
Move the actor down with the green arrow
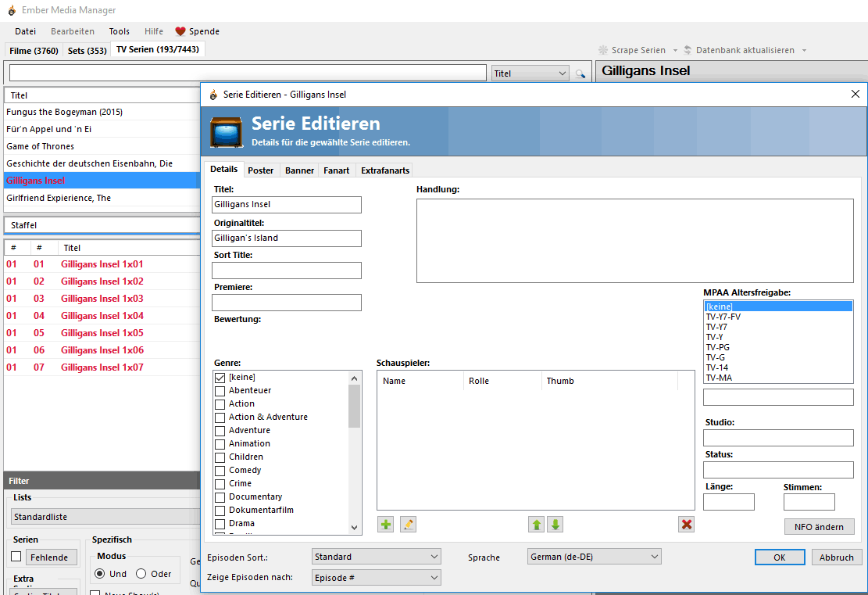pyautogui.click(x=555, y=524)
